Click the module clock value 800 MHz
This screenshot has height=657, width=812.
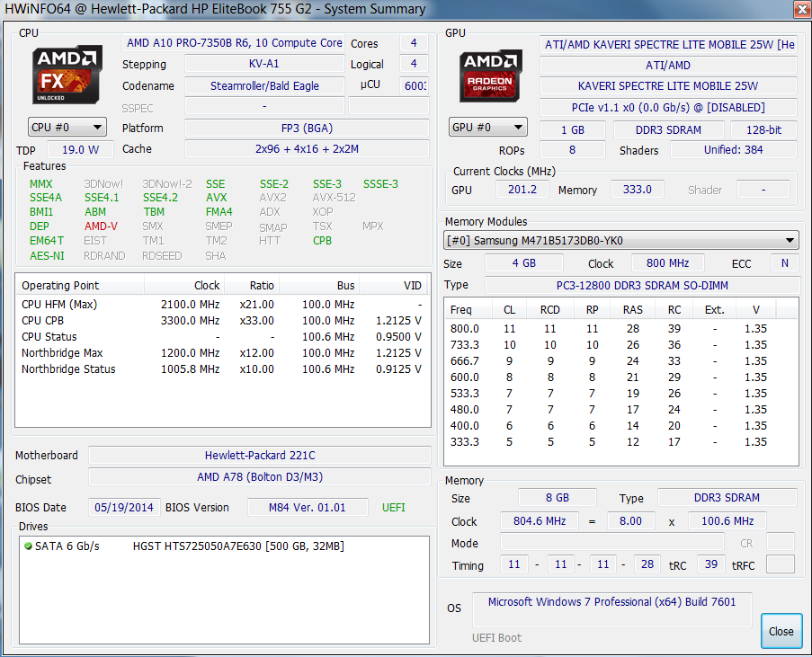(x=667, y=263)
